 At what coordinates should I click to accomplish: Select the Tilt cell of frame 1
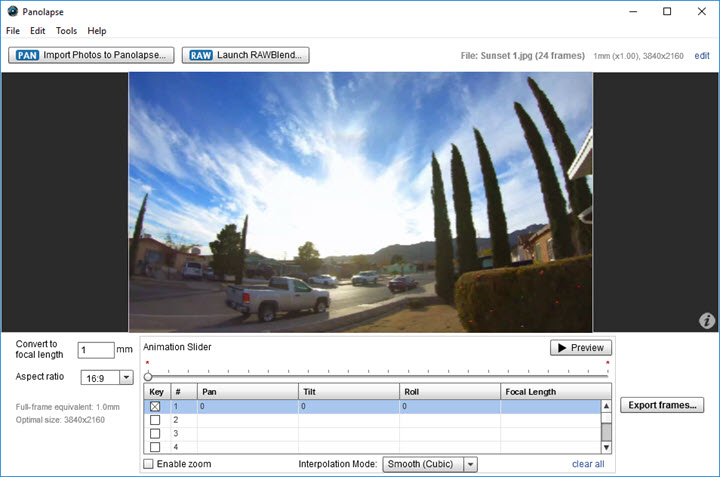point(349,406)
